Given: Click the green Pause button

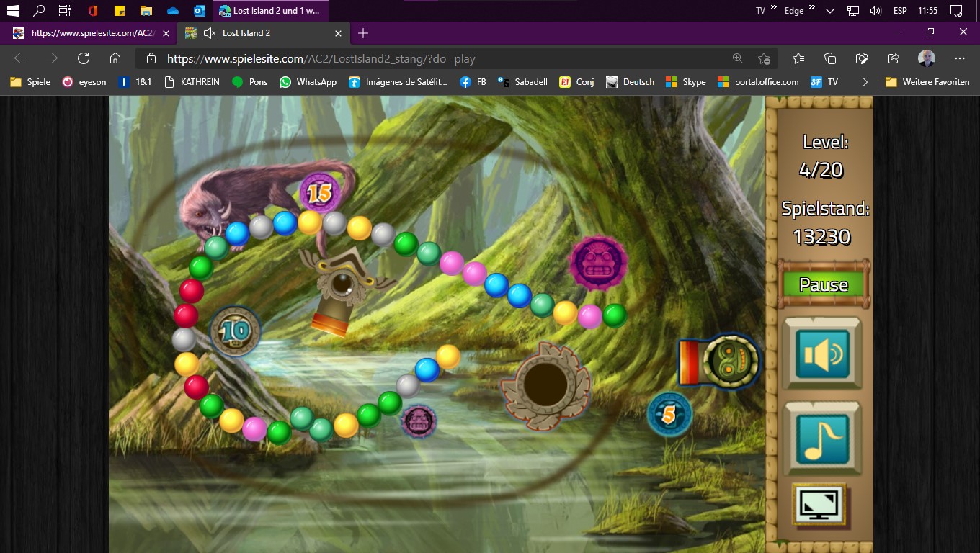Looking at the screenshot, I should [x=824, y=284].
